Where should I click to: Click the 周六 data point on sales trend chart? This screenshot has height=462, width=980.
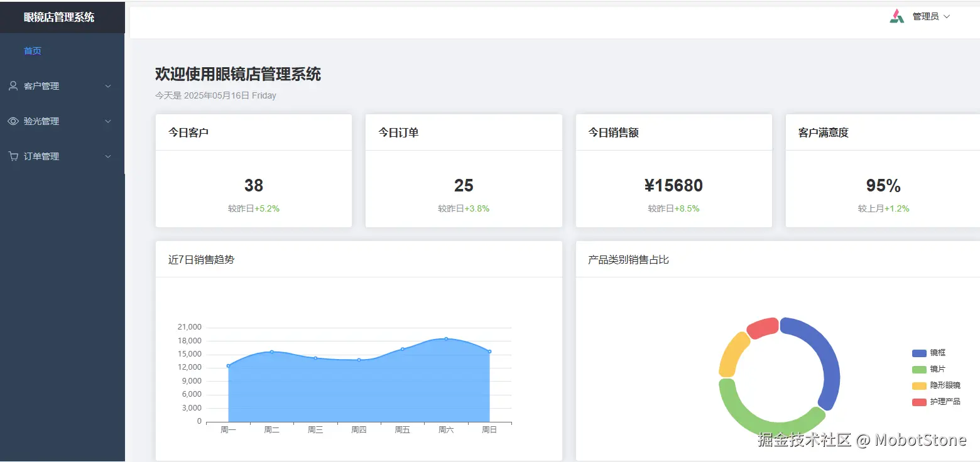(x=446, y=339)
